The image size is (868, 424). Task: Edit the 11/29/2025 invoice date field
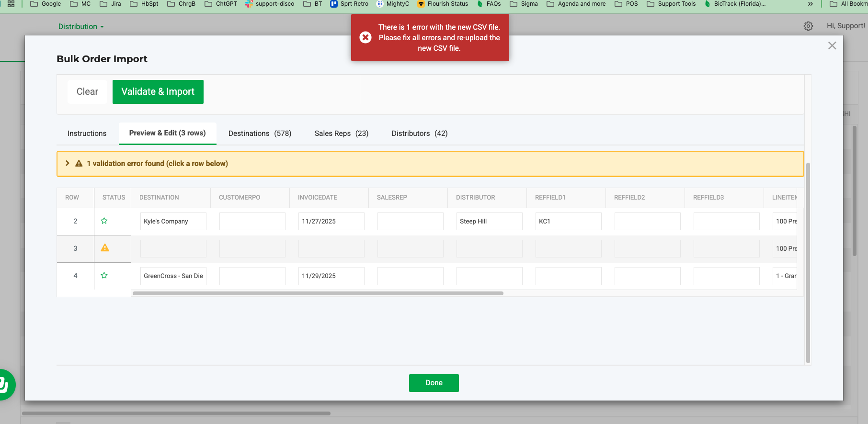point(331,276)
